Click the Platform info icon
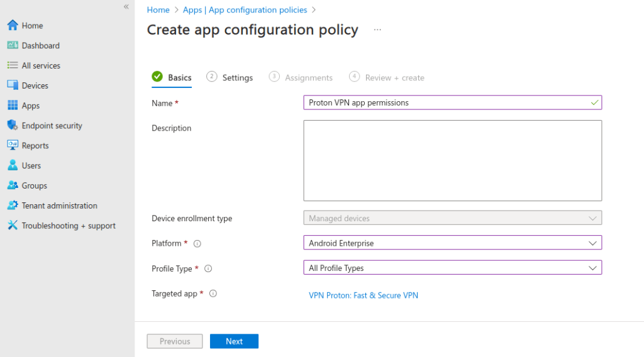This screenshot has width=644, height=357. (x=197, y=244)
